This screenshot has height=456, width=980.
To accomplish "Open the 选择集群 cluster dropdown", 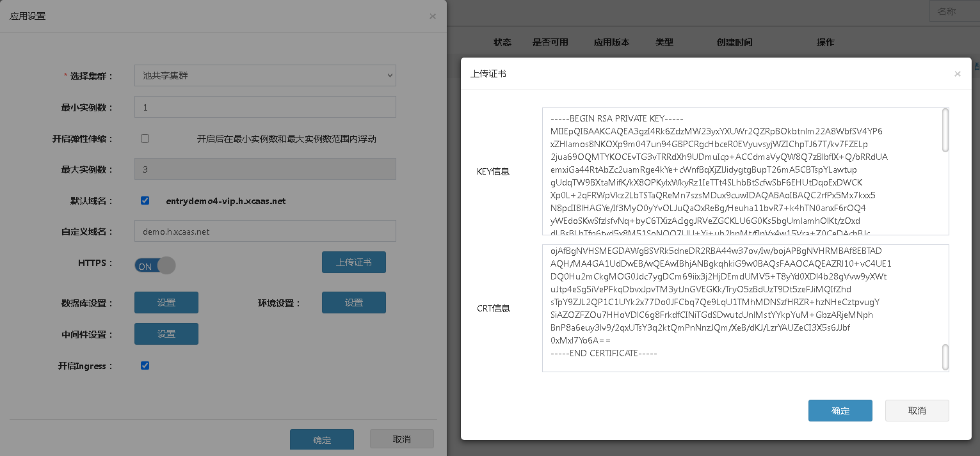I will [265, 75].
